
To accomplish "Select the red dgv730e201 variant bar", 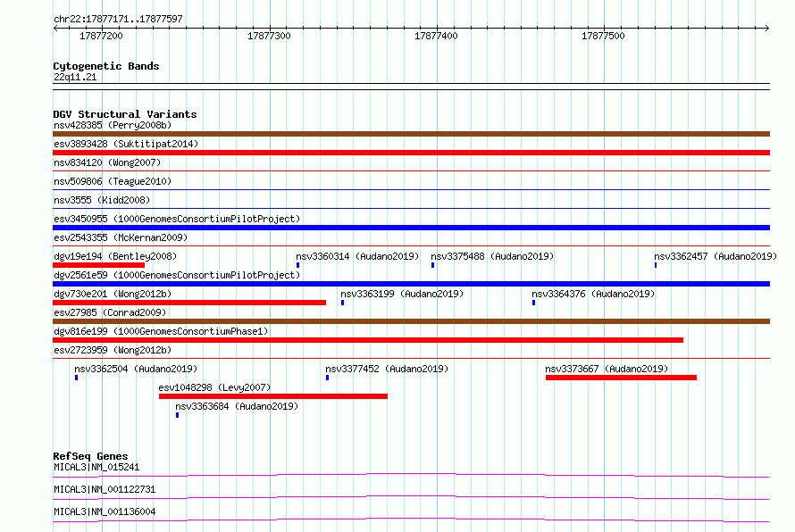I will coord(189,303).
